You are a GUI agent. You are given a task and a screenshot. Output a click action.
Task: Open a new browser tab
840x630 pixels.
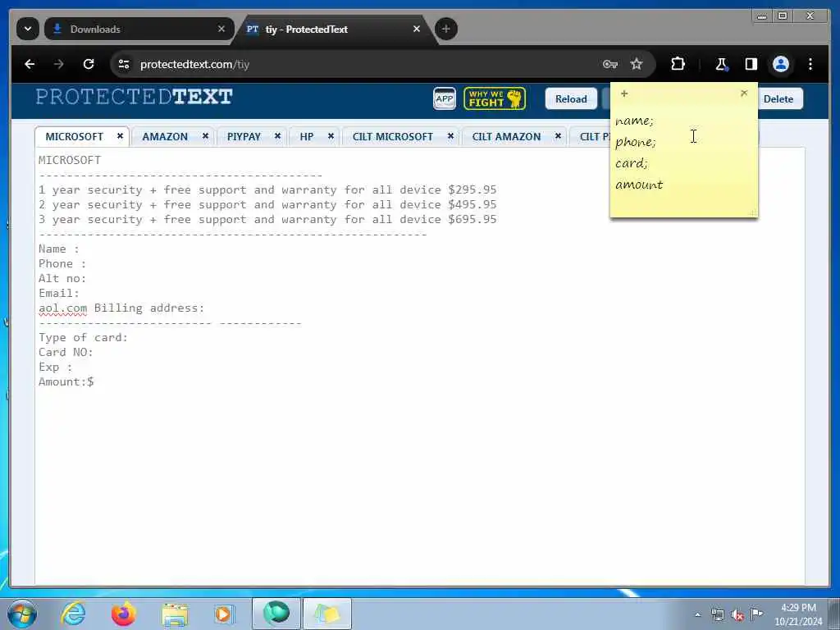(x=445, y=29)
